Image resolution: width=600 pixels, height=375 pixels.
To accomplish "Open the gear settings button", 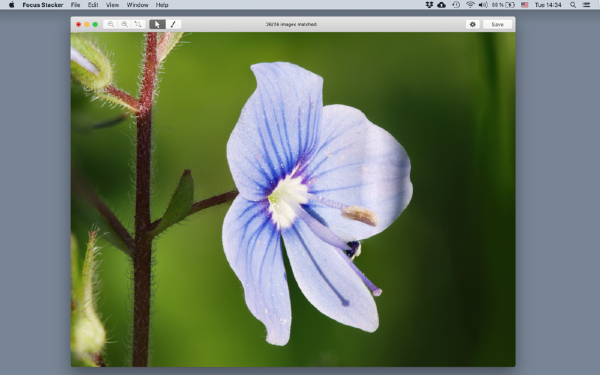I will click(x=473, y=24).
